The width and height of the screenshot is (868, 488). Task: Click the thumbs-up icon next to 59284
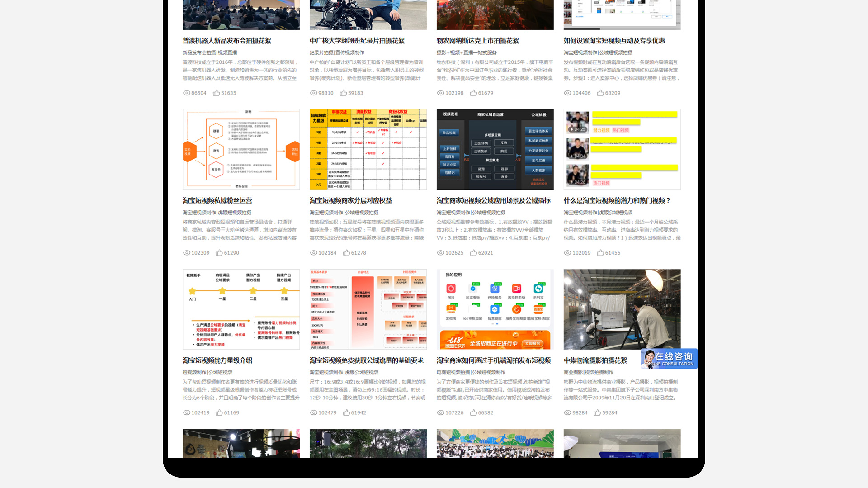pyautogui.click(x=597, y=412)
